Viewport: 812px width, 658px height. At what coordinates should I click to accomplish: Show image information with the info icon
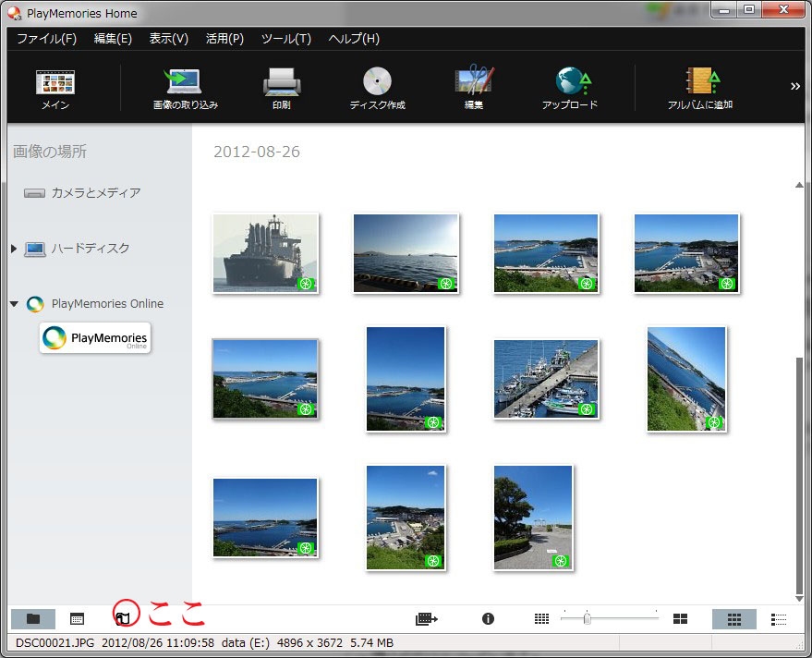489,619
